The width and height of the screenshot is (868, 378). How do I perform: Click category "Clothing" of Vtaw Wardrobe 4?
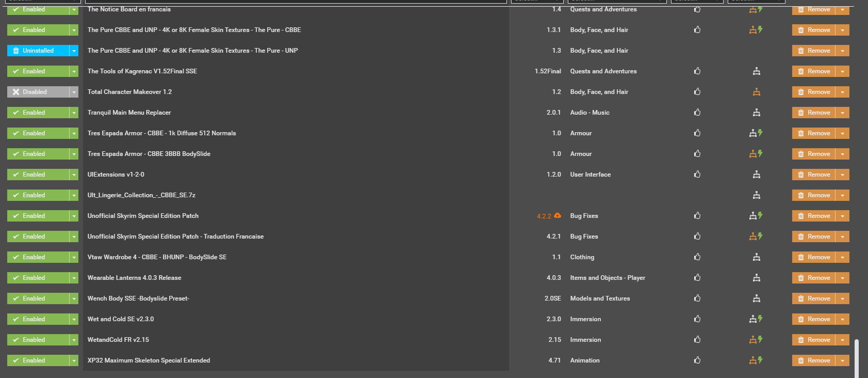(x=582, y=257)
